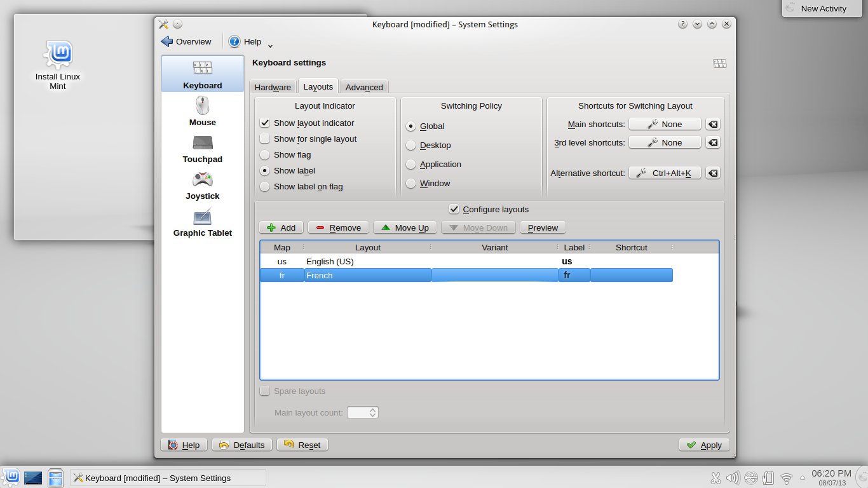
Task: Open the clock showing 06:20 PM
Action: point(831,477)
